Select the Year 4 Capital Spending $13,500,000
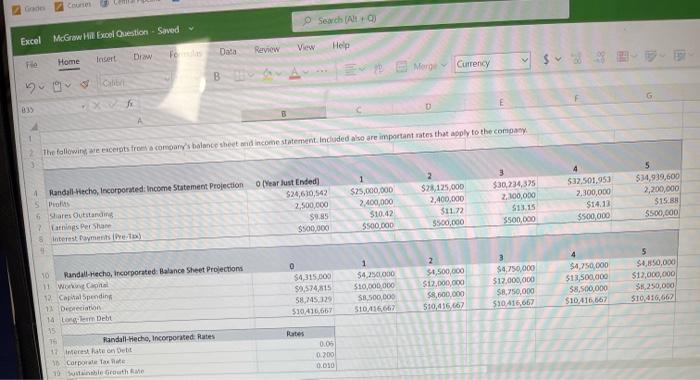Screen dimensions: 700x380 coord(588,277)
